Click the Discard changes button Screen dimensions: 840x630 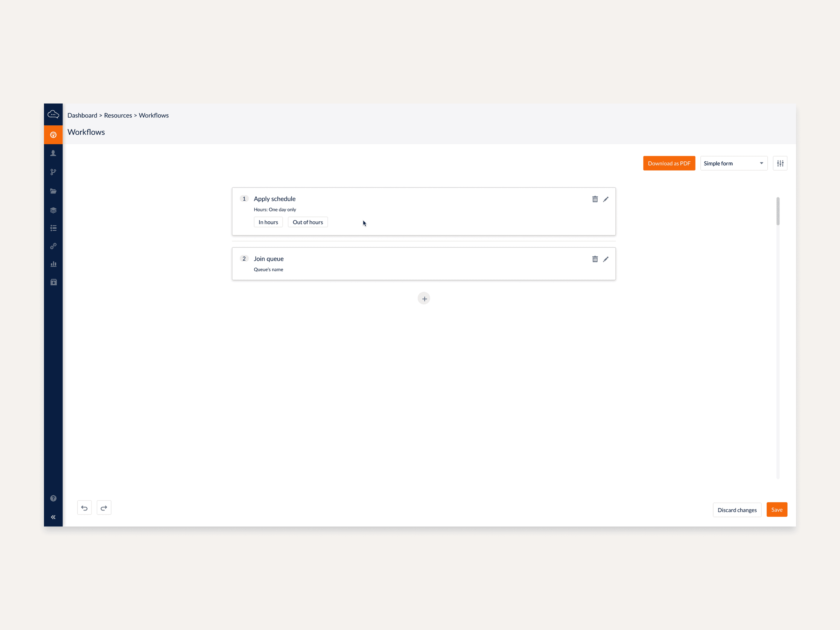click(737, 510)
